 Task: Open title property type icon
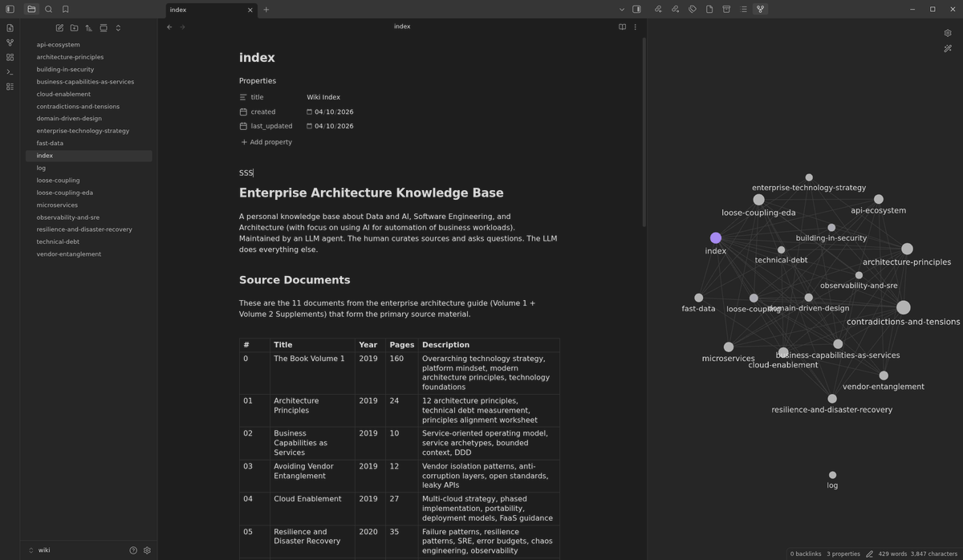(x=243, y=97)
